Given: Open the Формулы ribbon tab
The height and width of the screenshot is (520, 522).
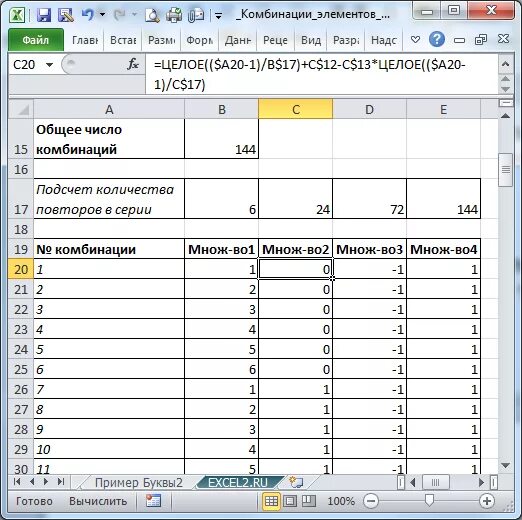Looking at the screenshot, I should 199,40.
